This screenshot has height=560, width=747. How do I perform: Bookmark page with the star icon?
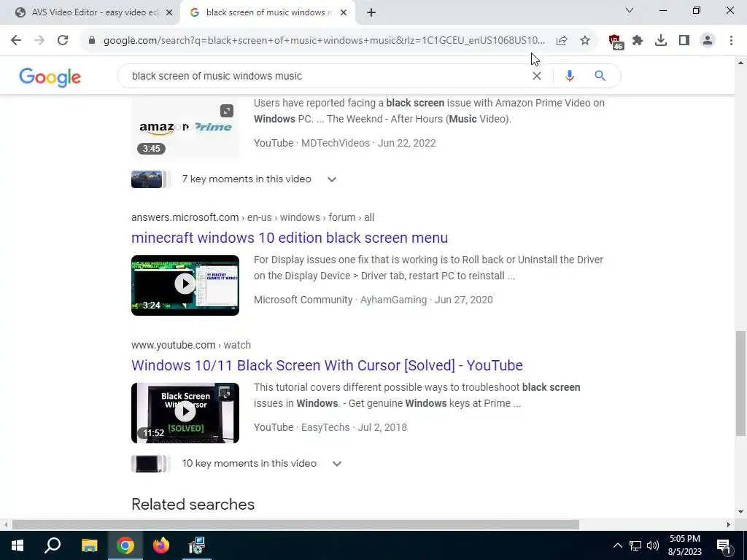click(x=585, y=41)
